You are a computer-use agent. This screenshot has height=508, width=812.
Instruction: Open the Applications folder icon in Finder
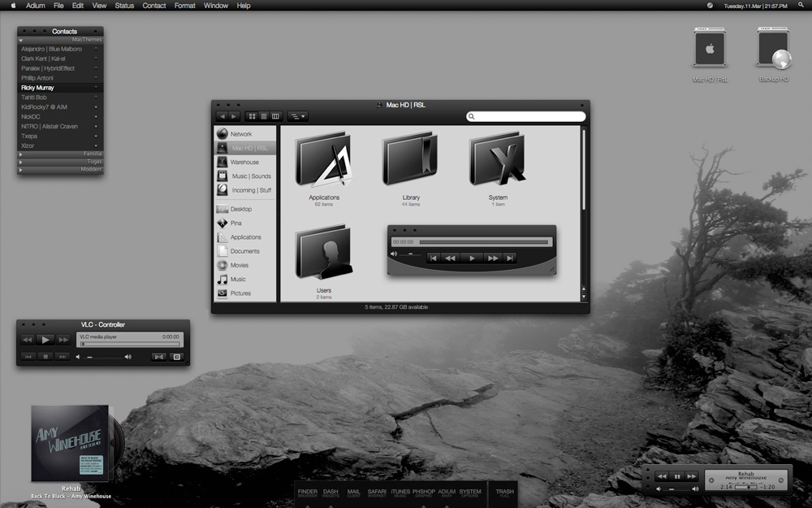click(x=324, y=159)
